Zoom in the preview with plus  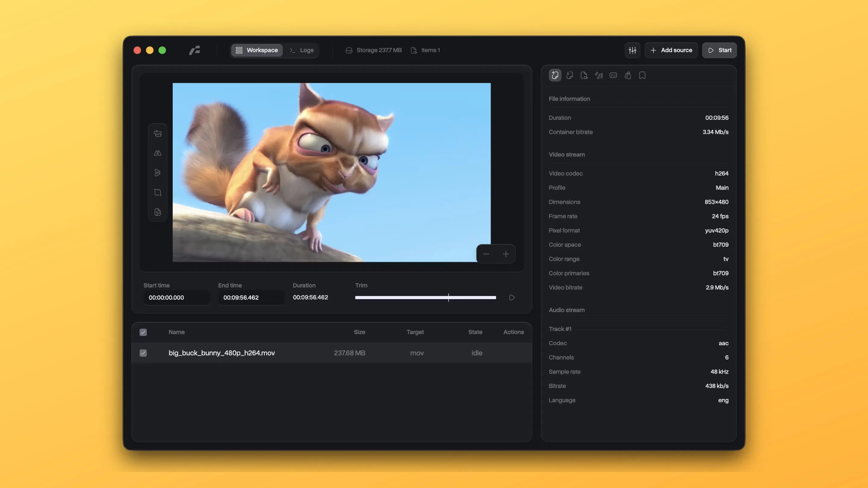pyautogui.click(x=506, y=254)
